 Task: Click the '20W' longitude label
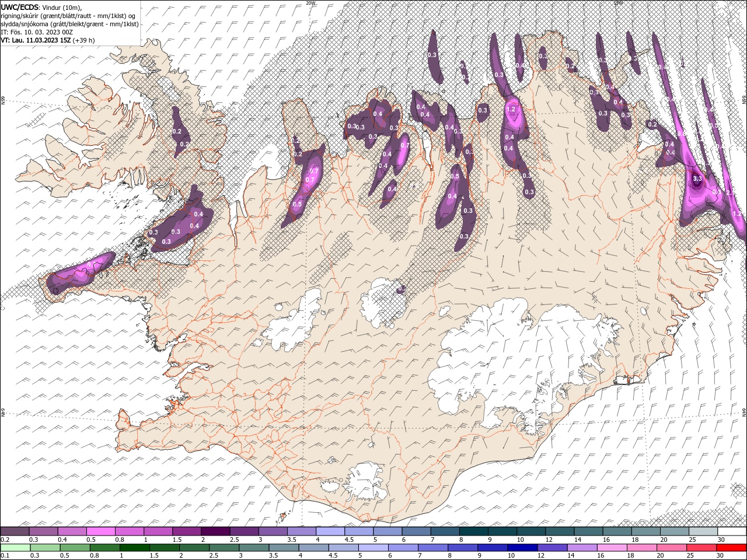(x=310, y=3)
